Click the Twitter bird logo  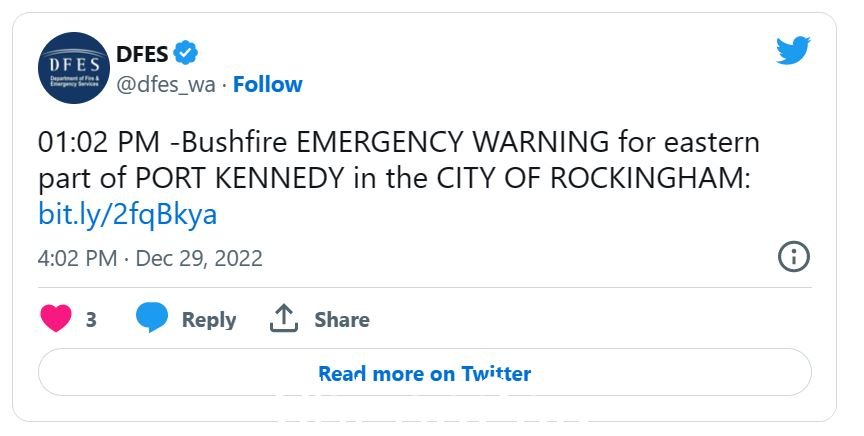point(793,50)
